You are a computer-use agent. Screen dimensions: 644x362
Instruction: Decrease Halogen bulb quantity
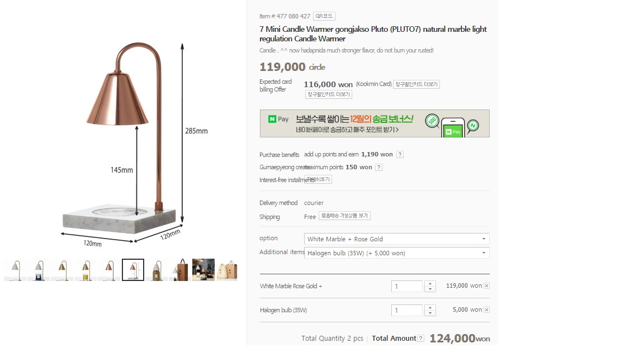[x=430, y=313]
